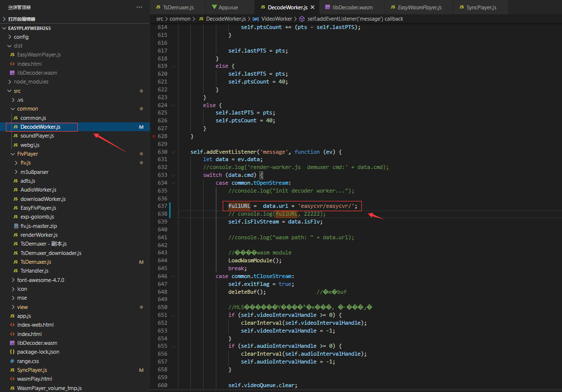Place cursor on the fullURL assignment line
Screen dimensions: 562x392
[293, 206]
